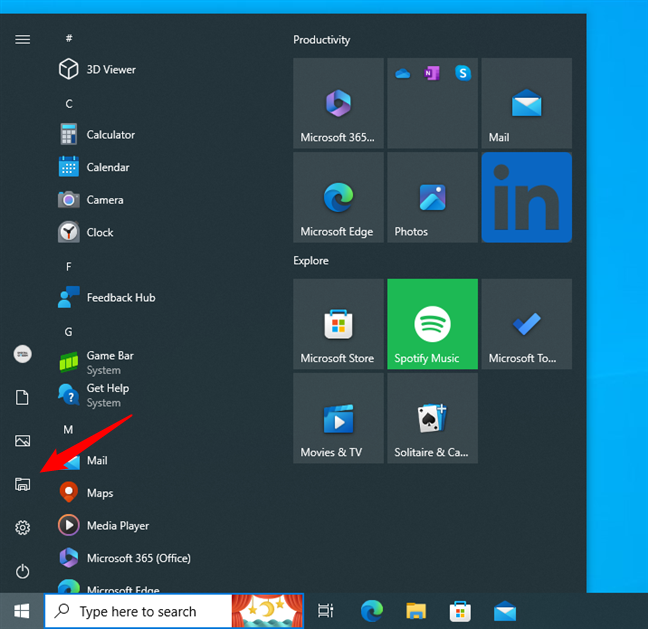
Task: Open Settings gear in Start sidebar
Action: pos(22,527)
